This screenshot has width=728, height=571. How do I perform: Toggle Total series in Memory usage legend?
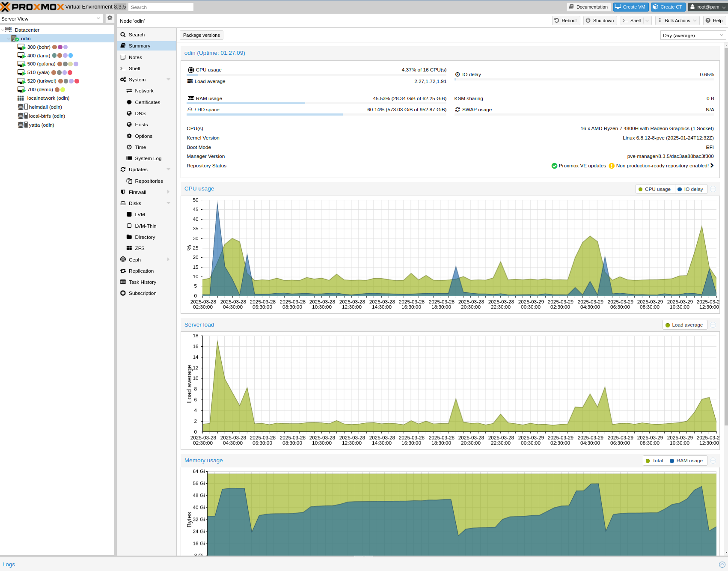pyautogui.click(x=655, y=461)
